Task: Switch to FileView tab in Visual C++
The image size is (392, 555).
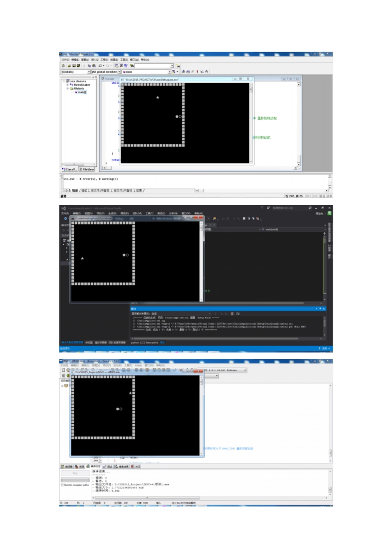Action: [x=87, y=169]
